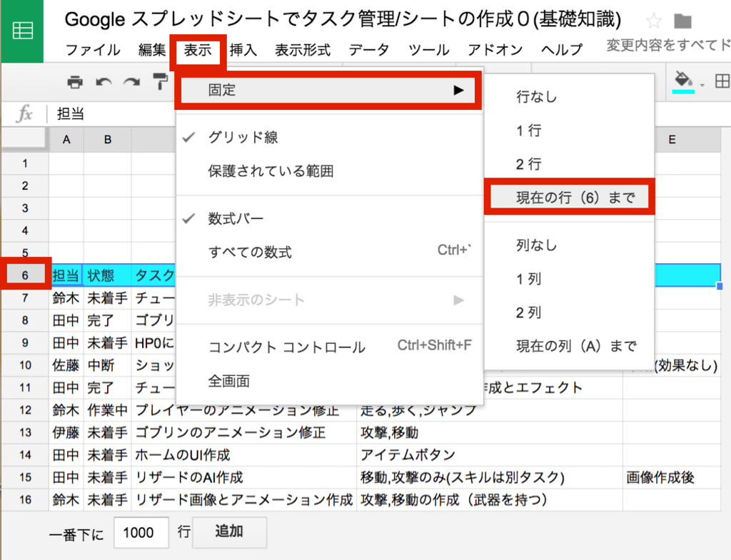This screenshot has height=560, width=731.
Task: Click the 追加 button
Action: [x=229, y=531]
